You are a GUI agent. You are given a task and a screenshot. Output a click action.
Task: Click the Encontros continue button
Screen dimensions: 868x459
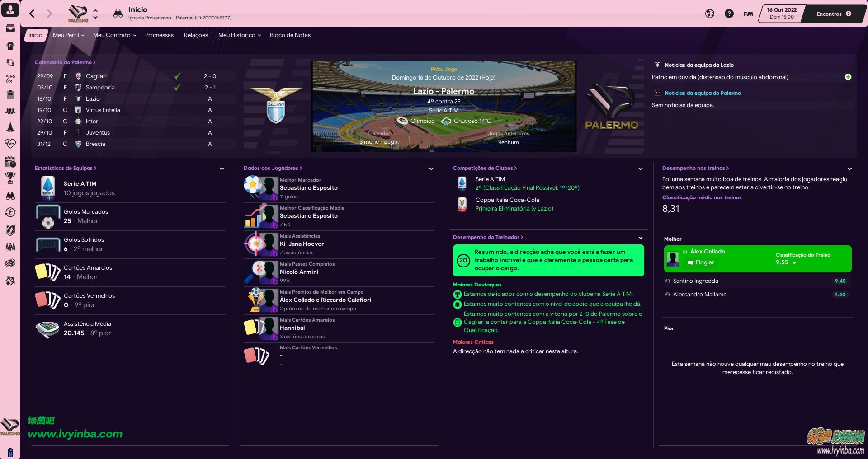[834, 14]
